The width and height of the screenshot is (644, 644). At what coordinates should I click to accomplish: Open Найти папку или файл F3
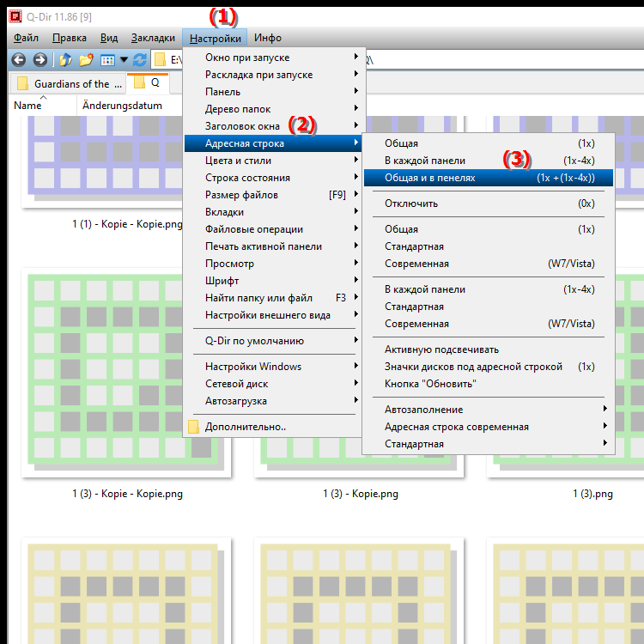point(273,298)
